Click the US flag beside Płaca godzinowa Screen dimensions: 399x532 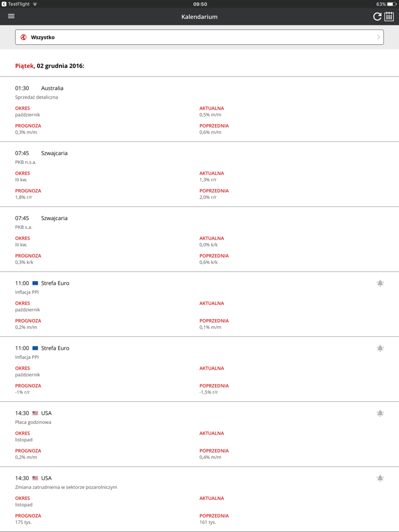[34, 413]
